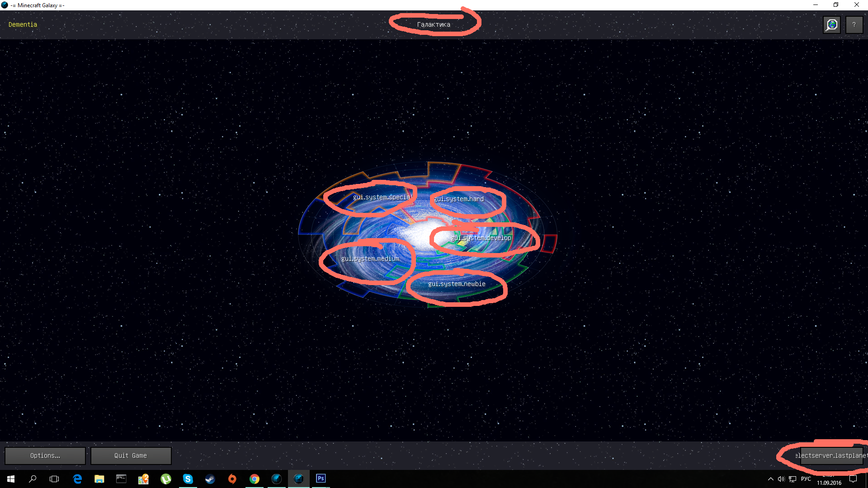
Task: Open uTorrent from the taskbar
Action: click(x=166, y=479)
